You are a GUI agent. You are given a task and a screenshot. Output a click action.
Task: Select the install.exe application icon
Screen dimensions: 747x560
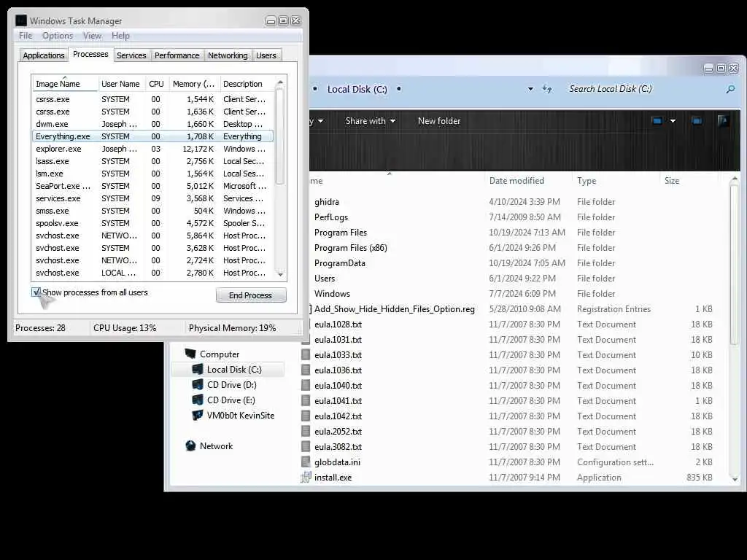tap(306, 477)
